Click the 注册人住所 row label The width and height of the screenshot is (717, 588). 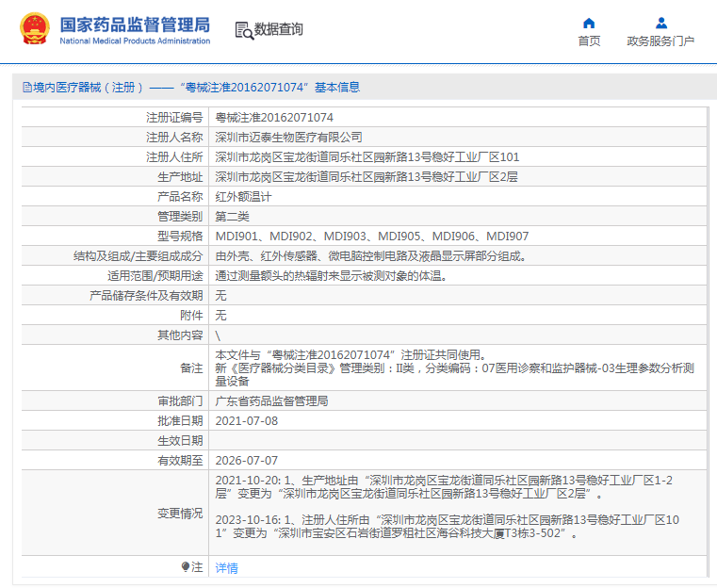(174, 156)
